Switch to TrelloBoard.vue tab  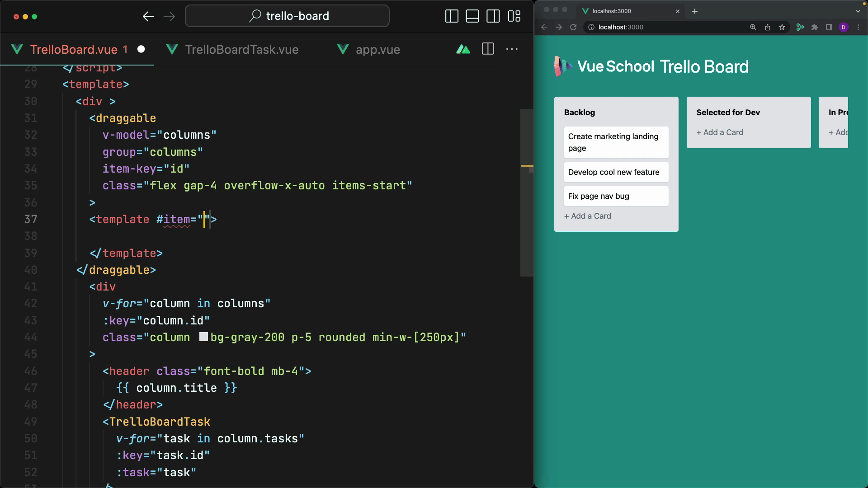[77, 49]
